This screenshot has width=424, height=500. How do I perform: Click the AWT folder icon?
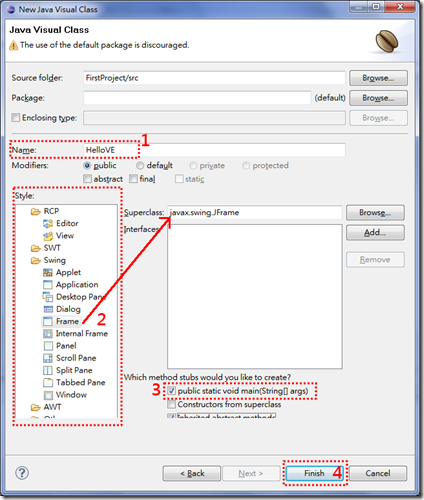click(35, 407)
